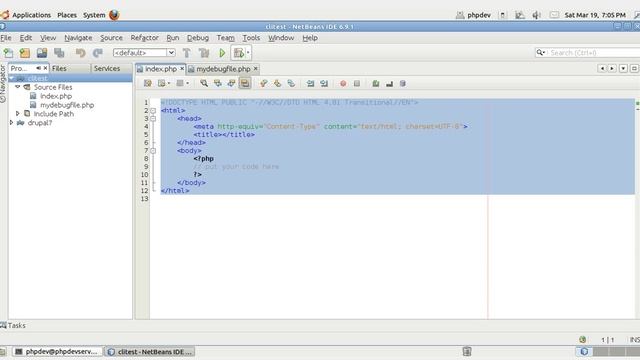
Task: Toggle Highlight Search in editor toolbar
Action: click(245, 83)
